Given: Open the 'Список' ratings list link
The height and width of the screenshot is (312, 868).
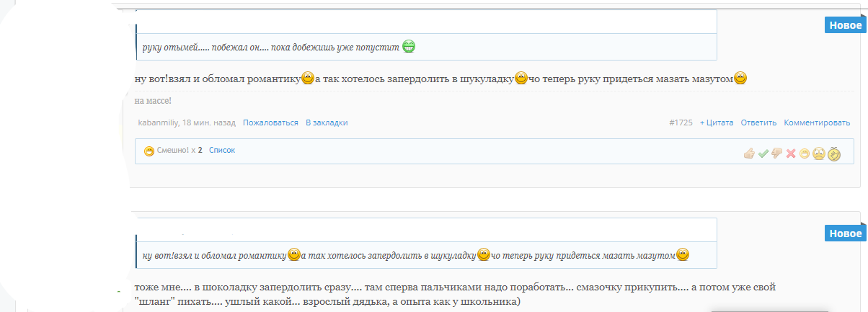Looking at the screenshot, I should pyautogui.click(x=222, y=151).
